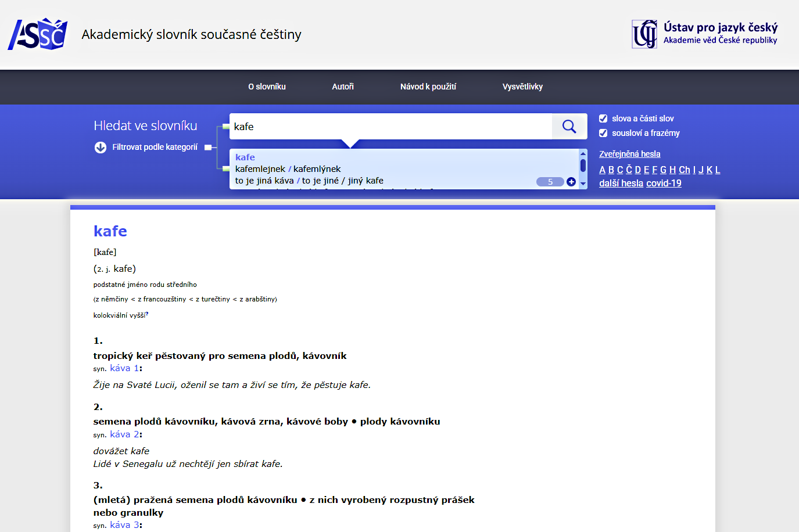Click the ASSČ dictionary logo

[38, 34]
